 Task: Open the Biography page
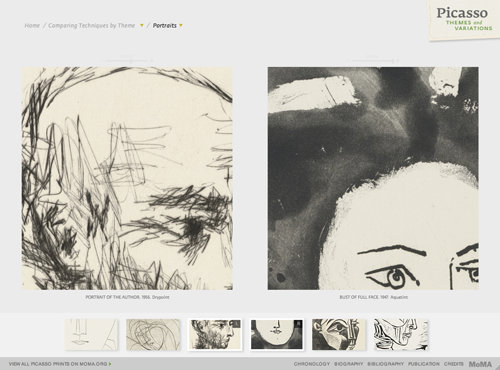tap(348, 364)
